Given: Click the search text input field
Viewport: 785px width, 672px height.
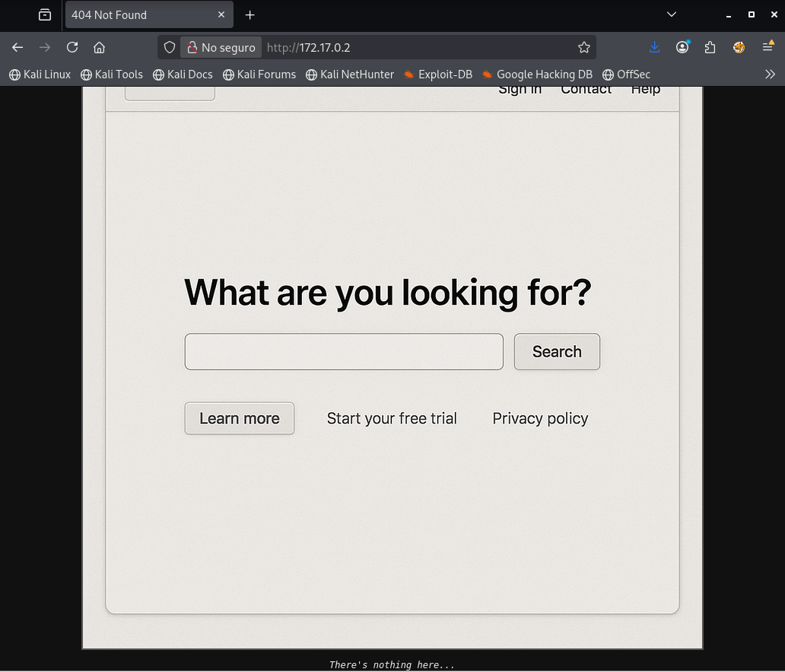Looking at the screenshot, I should coord(344,352).
